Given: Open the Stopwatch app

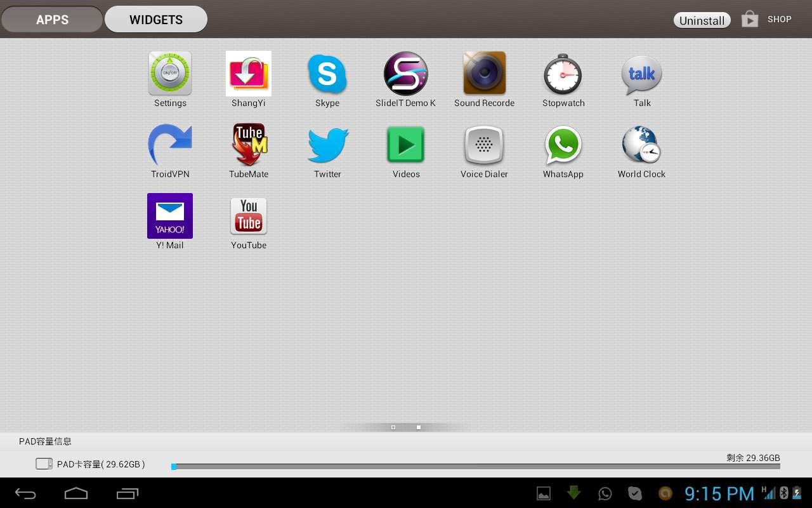Looking at the screenshot, I should click(563, 74).
